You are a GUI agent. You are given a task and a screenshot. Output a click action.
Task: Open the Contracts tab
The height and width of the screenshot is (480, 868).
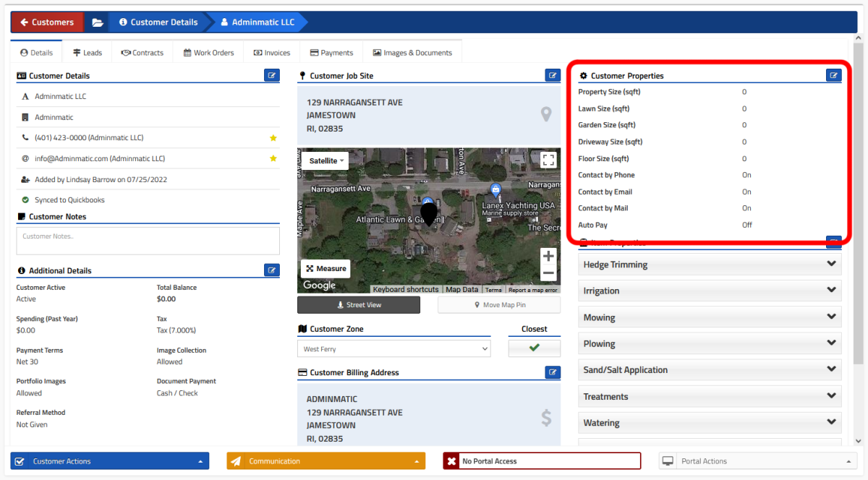[142, 53]
